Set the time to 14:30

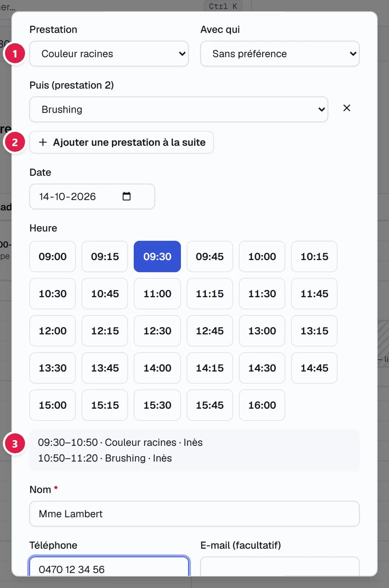262,368
